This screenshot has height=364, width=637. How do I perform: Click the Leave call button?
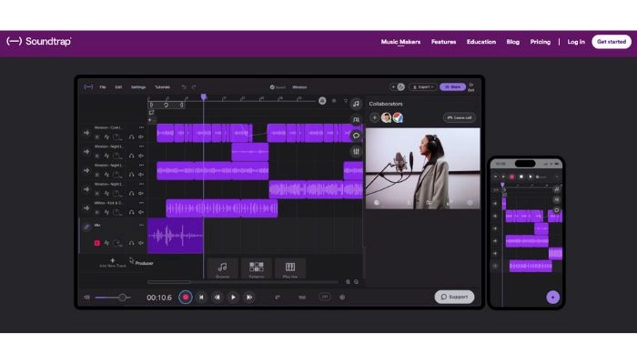(x=460, y=117)
